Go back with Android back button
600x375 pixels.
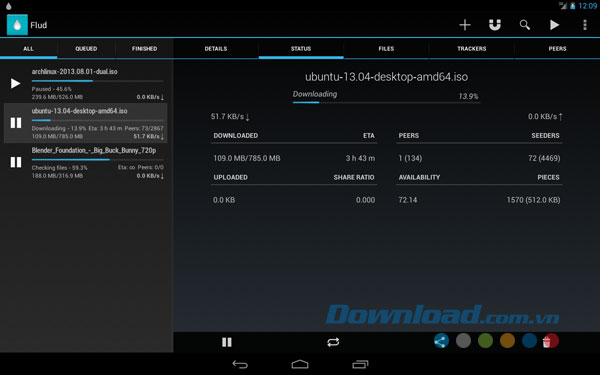pyautogui.click(x=240, y=365)
